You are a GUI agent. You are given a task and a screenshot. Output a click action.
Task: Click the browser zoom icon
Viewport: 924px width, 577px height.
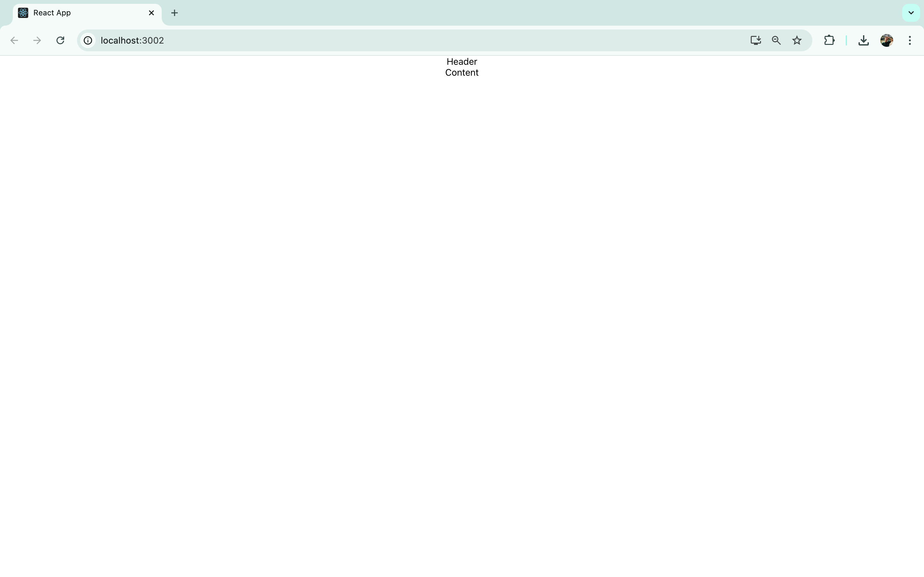(776, 40)
